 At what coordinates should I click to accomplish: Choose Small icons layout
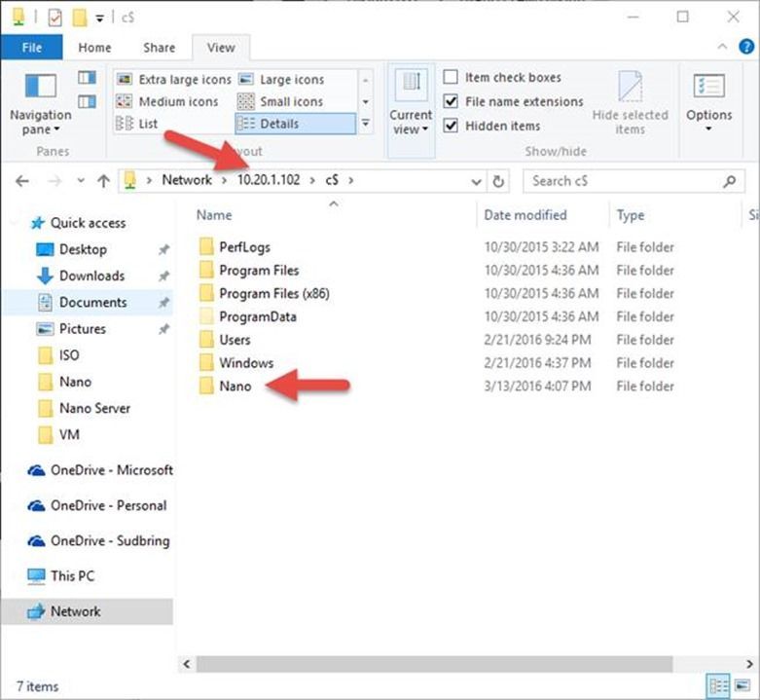280,101
